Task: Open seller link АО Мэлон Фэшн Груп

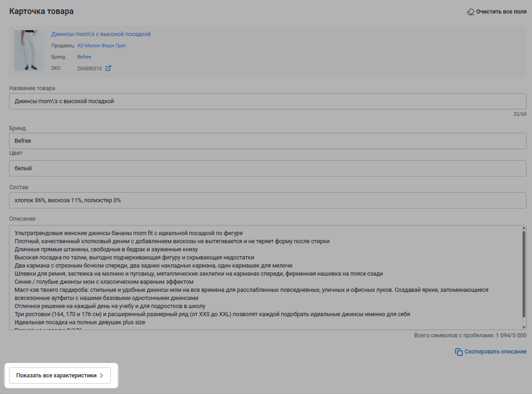Action: [101, 45]
